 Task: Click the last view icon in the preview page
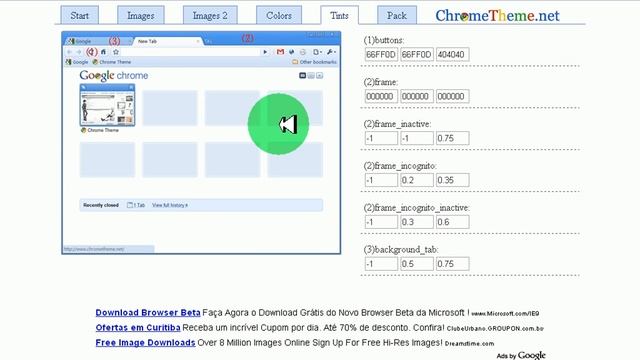(320, 76)
